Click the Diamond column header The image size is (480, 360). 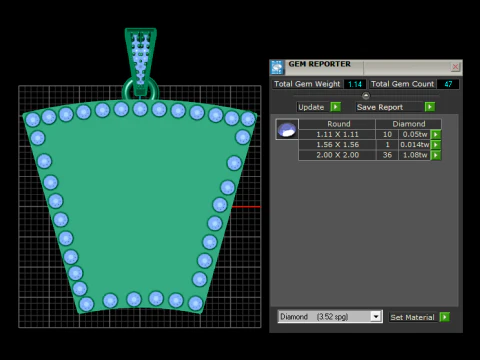409,124
